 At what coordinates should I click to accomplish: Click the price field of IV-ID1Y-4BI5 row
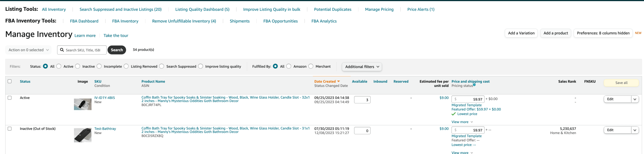468,99
